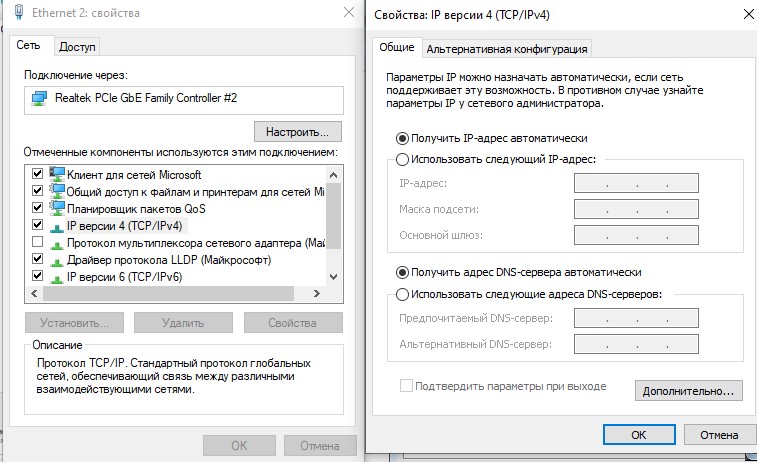Open 'Дополнительно...' advanced settings
This screenshot has width=757, height=462.
point(689,390)
